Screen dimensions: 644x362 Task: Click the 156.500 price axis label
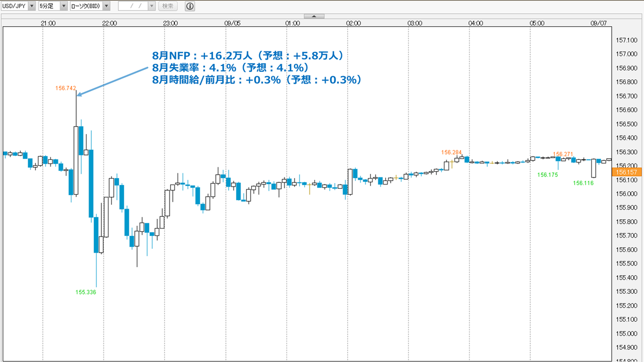tap(626, 124)
